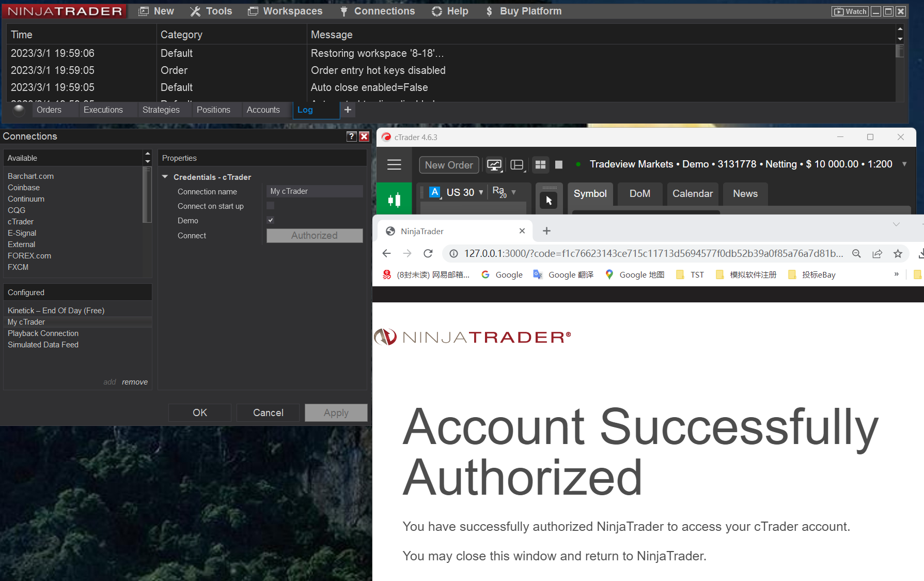The height and width of the screenshot is (581, 924).
Task: Select the multi-chart grid layout icon
Action: tap(540, 164)
